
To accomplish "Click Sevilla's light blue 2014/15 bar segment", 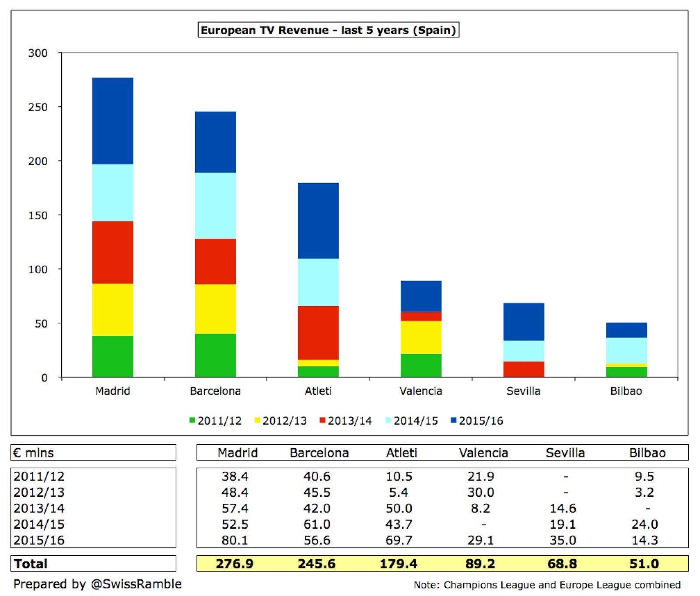I will [x=524, y=351].
